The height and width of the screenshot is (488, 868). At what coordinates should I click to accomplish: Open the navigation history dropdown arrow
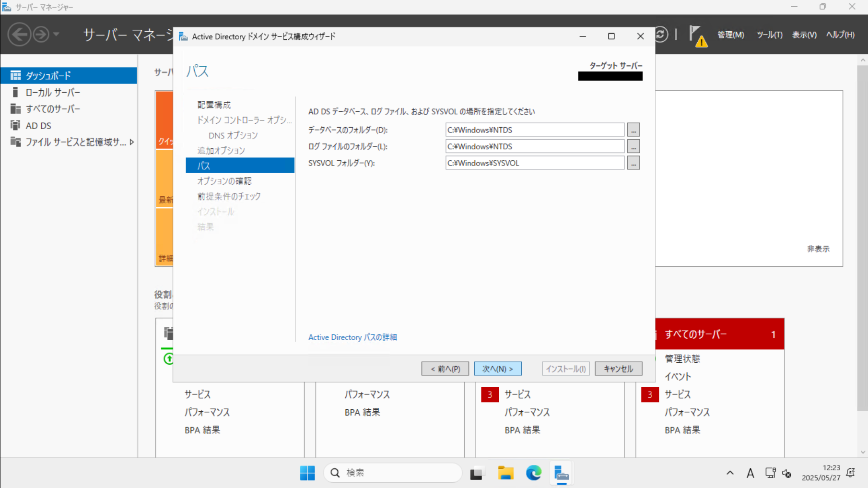click(x=56, y=35)
